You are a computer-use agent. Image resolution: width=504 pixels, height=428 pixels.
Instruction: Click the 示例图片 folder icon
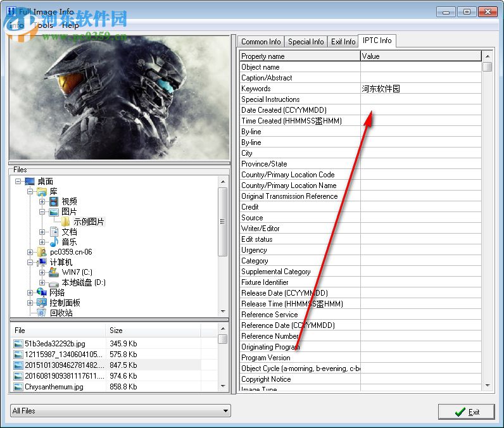(x=65, y=222)
